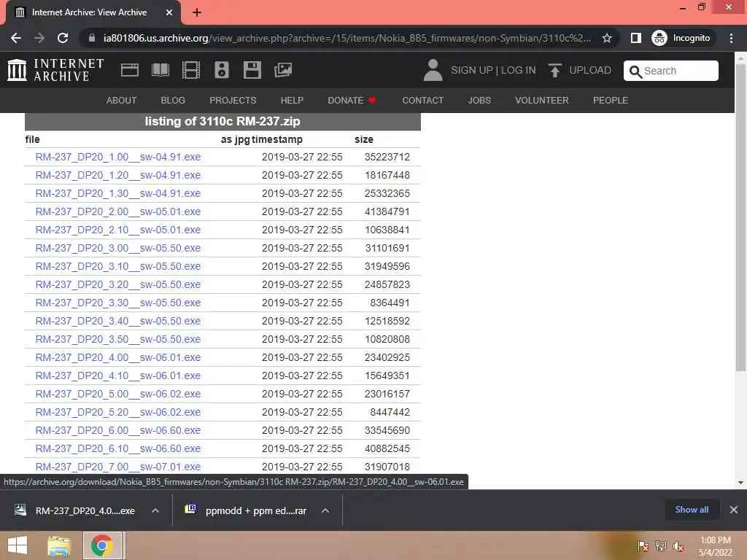
Task: Click the size value 35223712
Action: (x=387, y=157)
